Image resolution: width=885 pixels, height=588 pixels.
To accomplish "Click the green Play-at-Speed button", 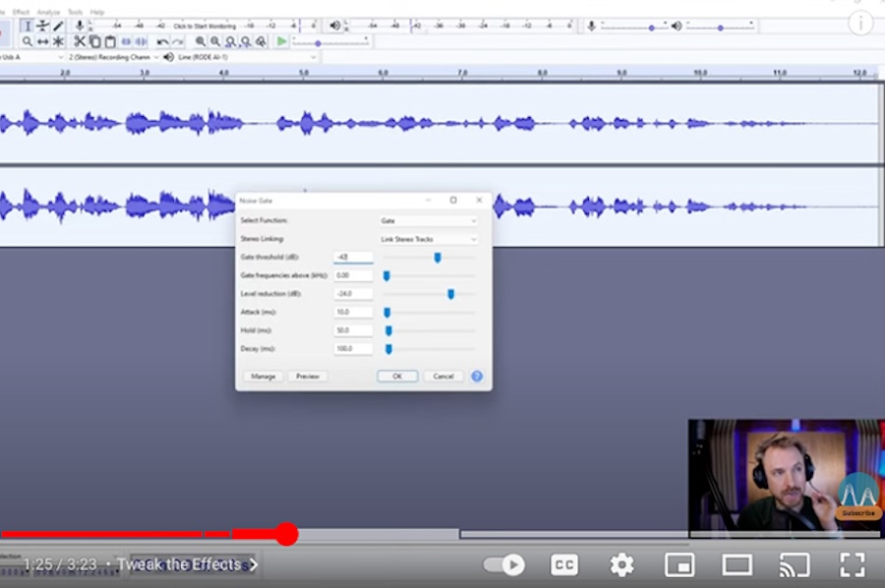I will point(281,41).
